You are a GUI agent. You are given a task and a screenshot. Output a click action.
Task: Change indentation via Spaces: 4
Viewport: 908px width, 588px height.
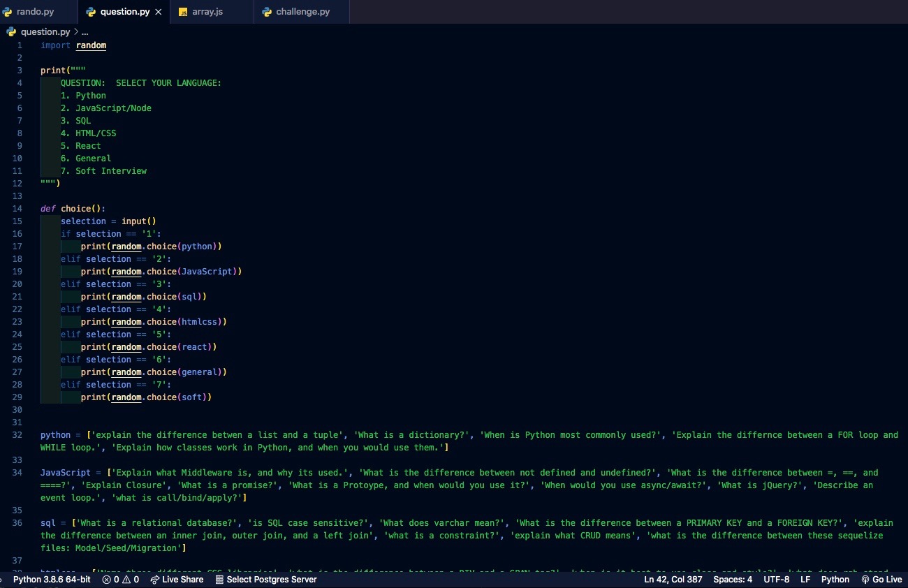pos(733,580)
